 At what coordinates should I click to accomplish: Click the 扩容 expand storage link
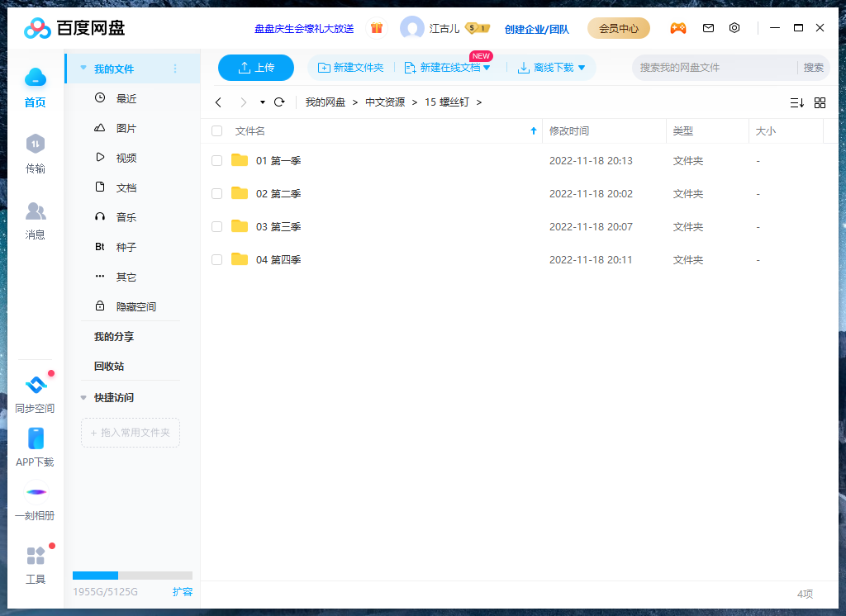coord(183,592)
